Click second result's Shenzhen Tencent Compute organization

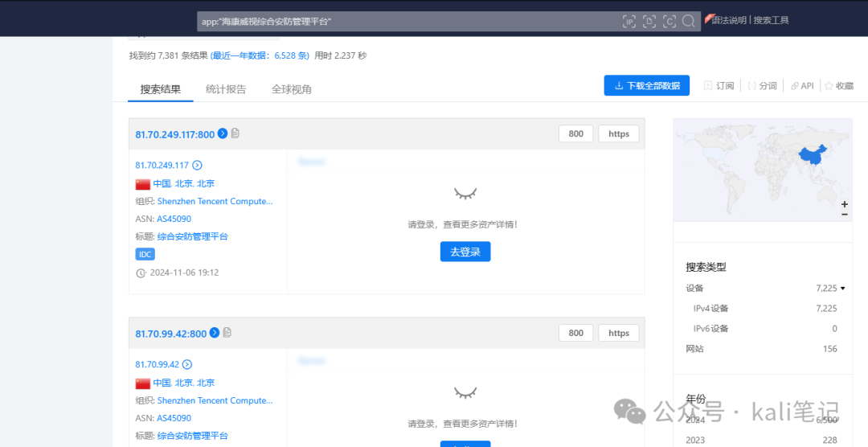click(215, 400)
